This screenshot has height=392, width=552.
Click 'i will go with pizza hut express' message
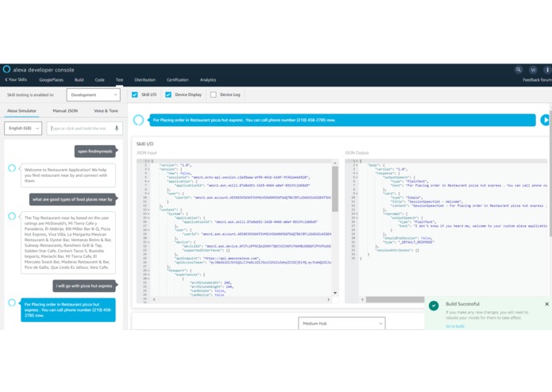click(84, 286)
